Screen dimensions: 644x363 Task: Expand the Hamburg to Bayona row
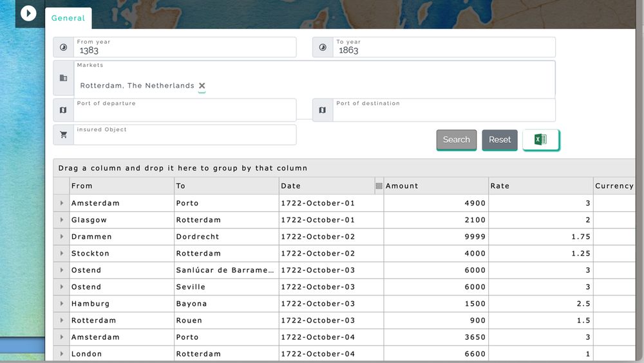[x=62, y=303]
